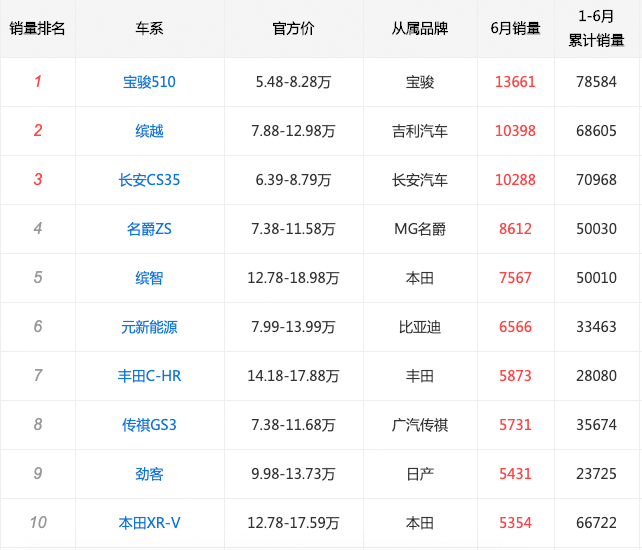
Task: Click brand cell 宝骏 in first row
Action: 420,82
